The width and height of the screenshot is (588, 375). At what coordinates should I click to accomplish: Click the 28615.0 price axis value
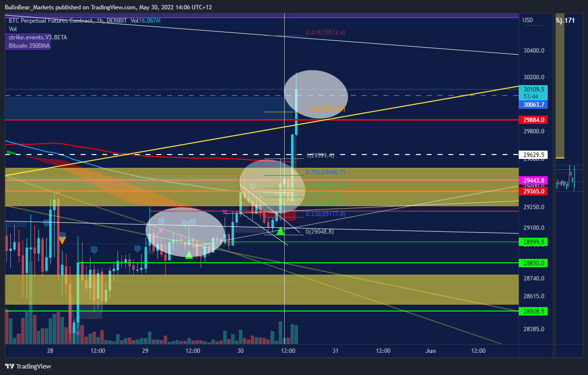coord(533,296)
